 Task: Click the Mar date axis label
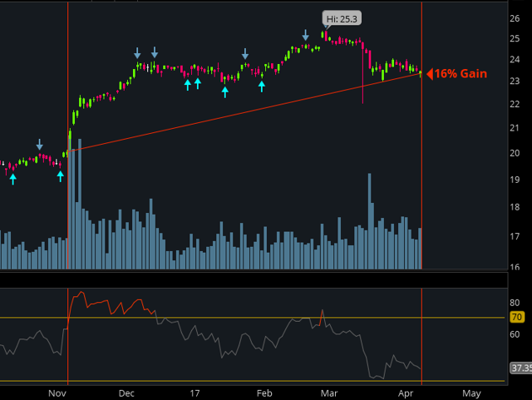click(x=329, y=393)
